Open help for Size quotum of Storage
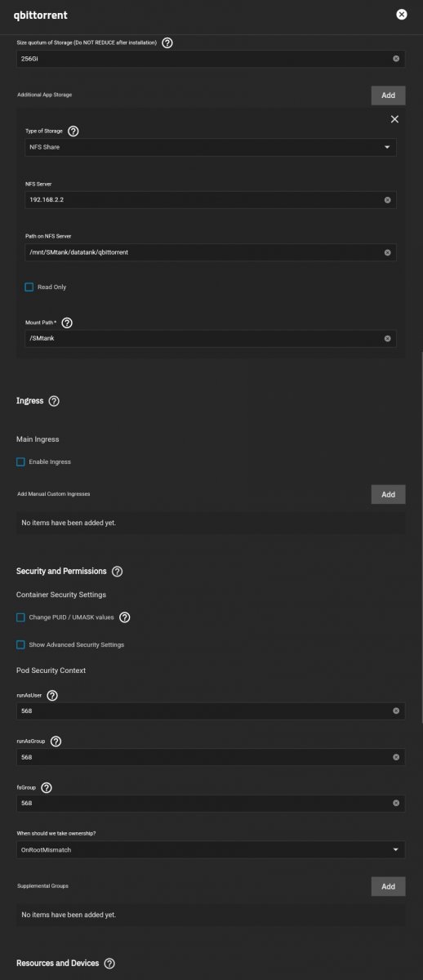This screenshot has height=980, width=423. [167, 42]
